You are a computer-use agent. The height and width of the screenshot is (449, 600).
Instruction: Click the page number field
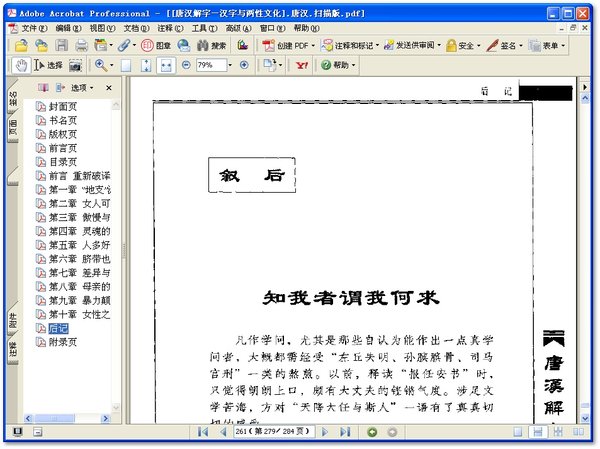click(274, 432)
